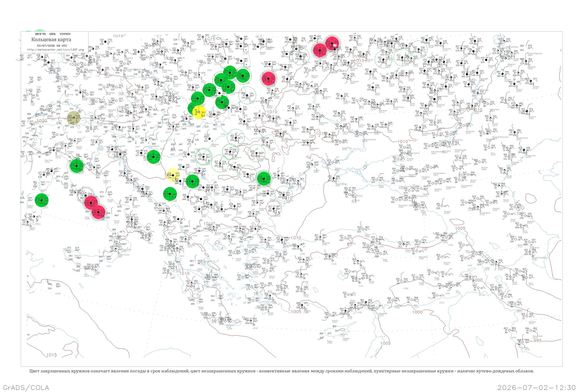
Task: Click the station name 'Tokat 17086'
Action: click(x=385, y=260)
